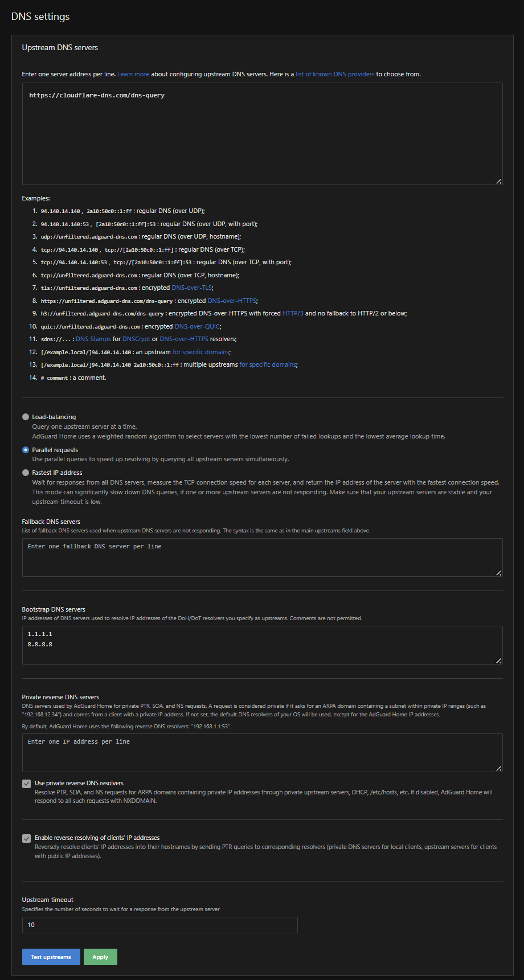Click the https://cloudflare-dns.com/dns-query upstream entry
The width and height of the screenshot is (524, 980).
97,95
